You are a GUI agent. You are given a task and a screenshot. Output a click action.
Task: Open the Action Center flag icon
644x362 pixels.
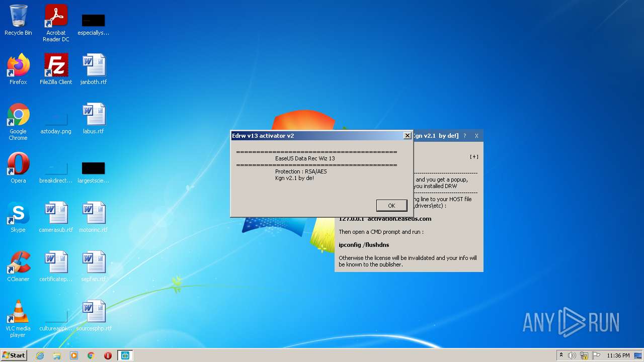(x=596, y=355)
